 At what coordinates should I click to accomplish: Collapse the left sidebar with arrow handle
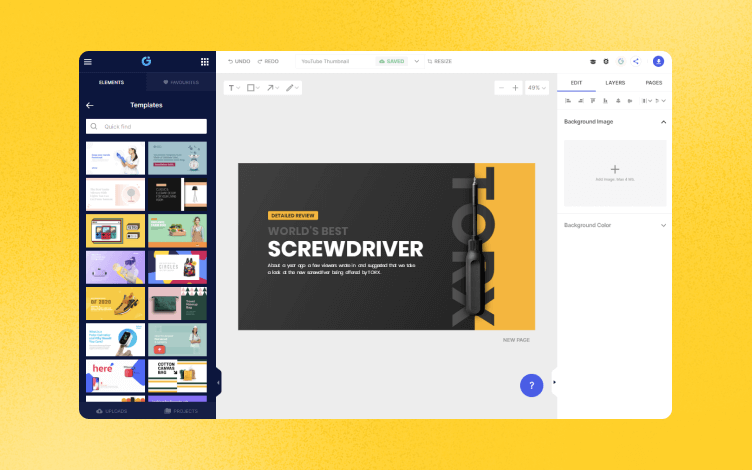click(x=219, y=383)
